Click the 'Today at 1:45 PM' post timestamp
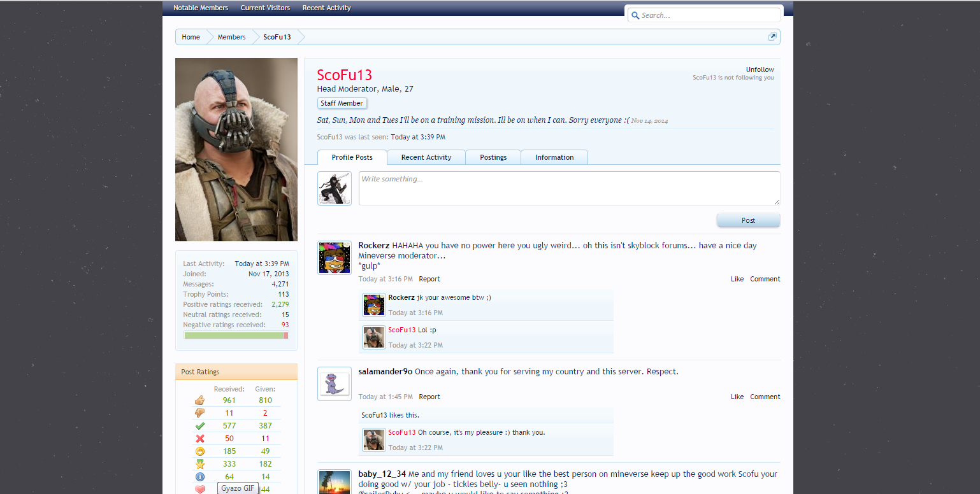980x494 pixels. pos(386,397)
